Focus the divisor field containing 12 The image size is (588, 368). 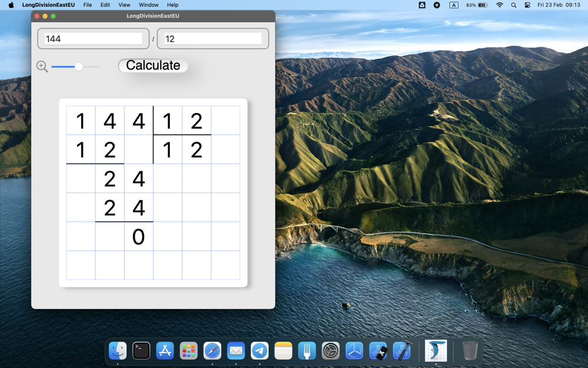point(213,39)
